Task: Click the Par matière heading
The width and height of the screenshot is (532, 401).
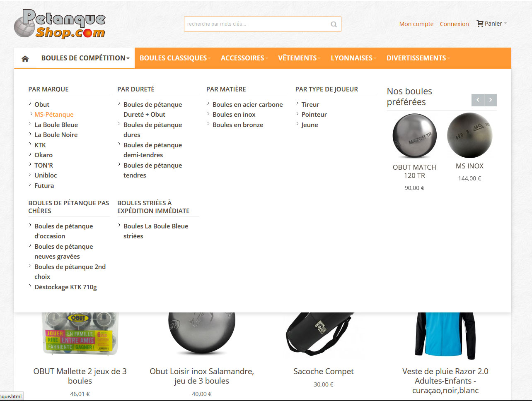Action: coord(226,89)
